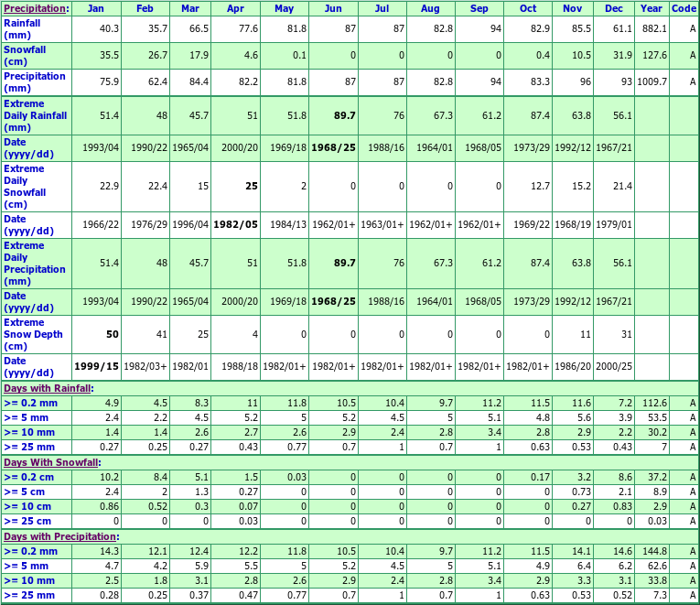Click April snow days value 0.03 in >= 25 cm row
Viewport: 700px width, 605px height.
pos(248,522)
